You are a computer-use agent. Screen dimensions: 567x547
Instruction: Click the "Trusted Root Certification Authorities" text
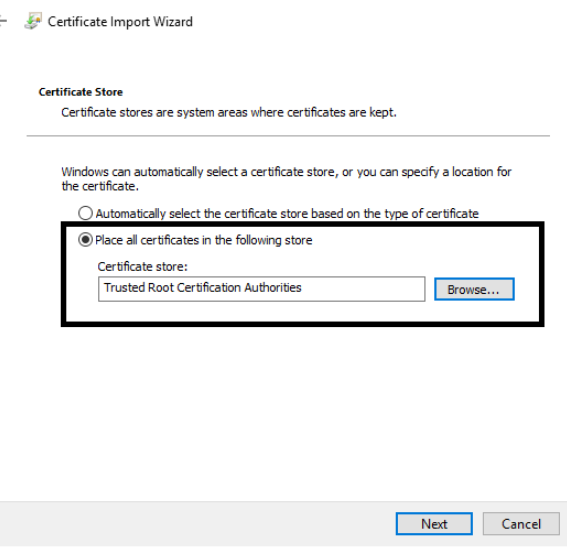click(202, 288)
